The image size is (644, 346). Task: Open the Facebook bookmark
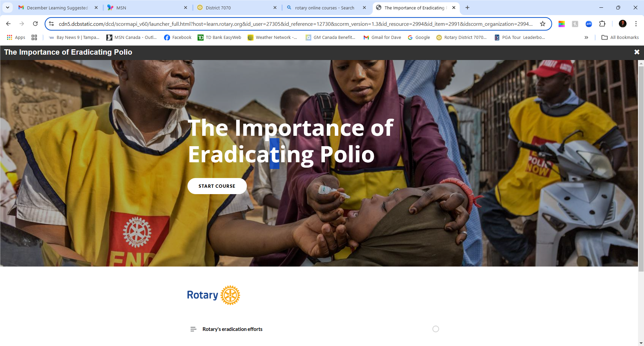[x=178, y=38]
